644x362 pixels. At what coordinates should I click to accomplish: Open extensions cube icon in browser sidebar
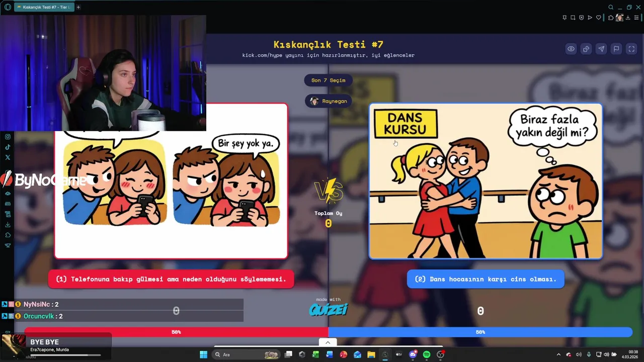pos(8,235)
